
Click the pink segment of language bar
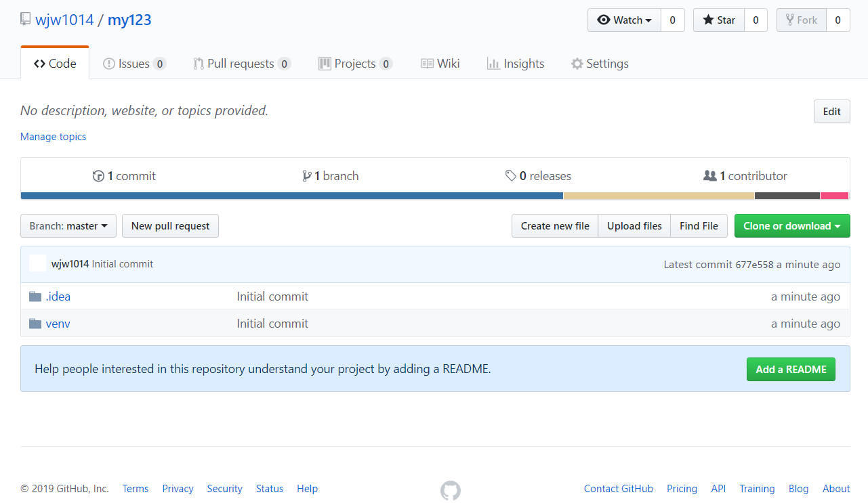coord(834,196)
